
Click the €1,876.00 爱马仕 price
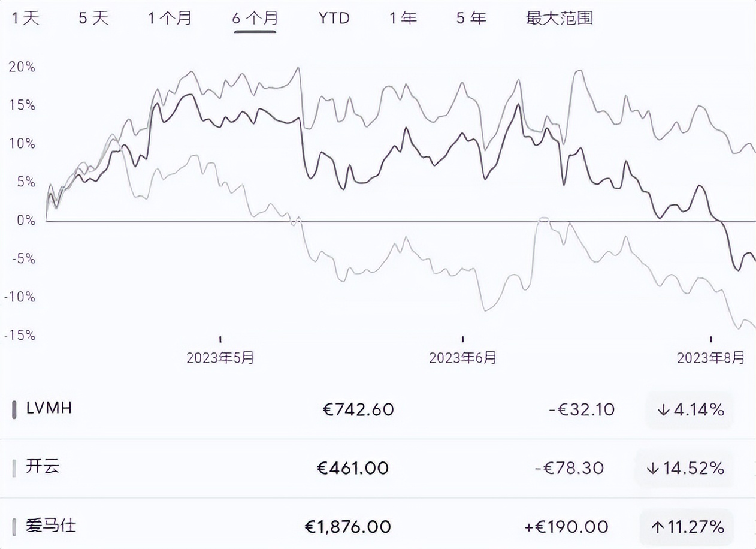(348, 527)
